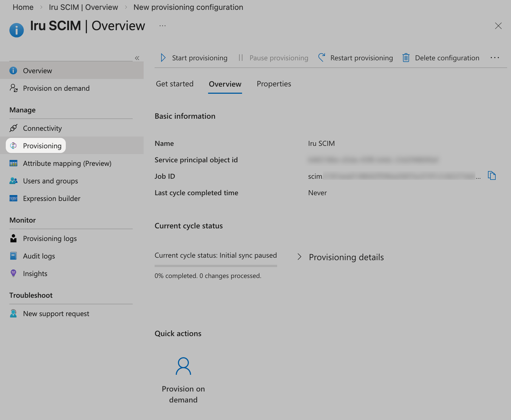
Task: Click the Provision on demand sidebar icon
Action: [13, 88]
